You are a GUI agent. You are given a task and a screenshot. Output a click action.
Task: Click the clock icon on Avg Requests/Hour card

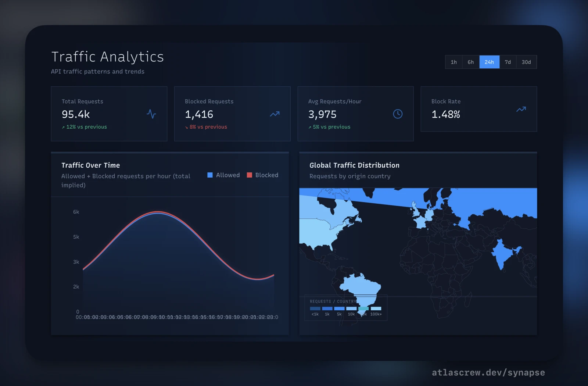[397, 114]
